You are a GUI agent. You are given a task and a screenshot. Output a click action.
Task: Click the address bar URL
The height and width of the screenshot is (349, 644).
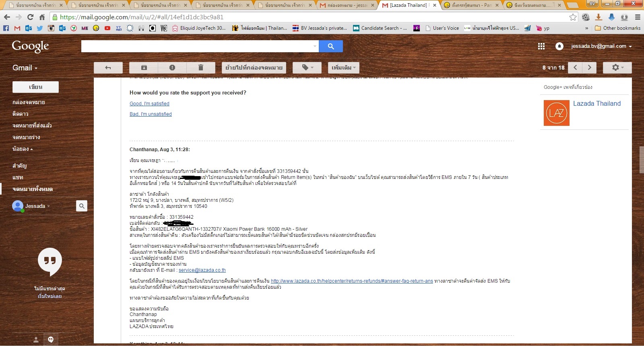coord(142,17)
